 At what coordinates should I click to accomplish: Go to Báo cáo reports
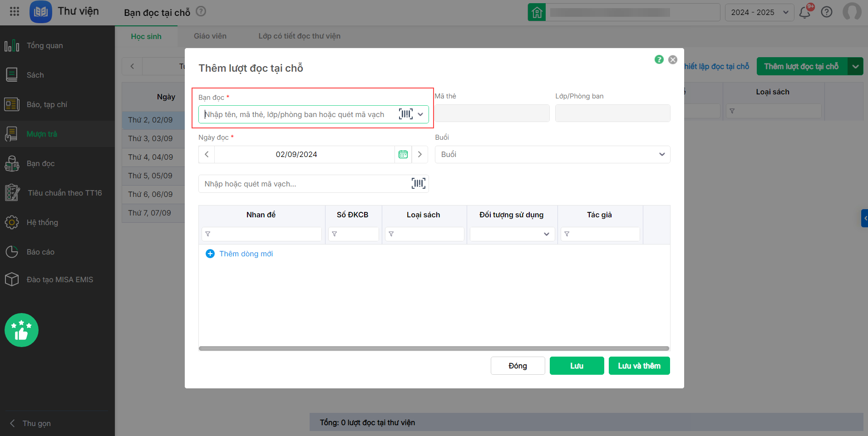click(x=57, y=252)
